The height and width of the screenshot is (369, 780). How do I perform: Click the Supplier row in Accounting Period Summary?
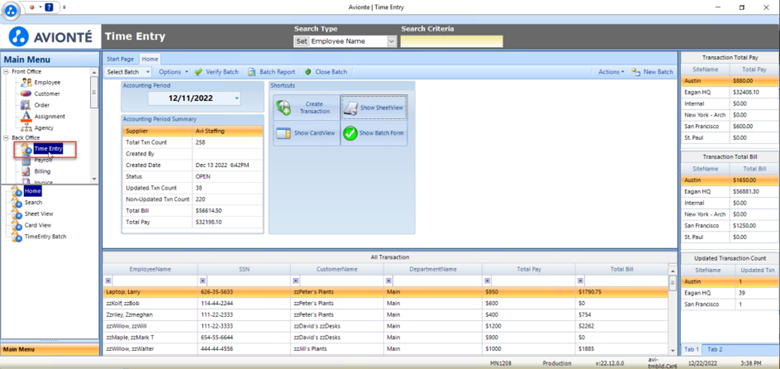193,131
